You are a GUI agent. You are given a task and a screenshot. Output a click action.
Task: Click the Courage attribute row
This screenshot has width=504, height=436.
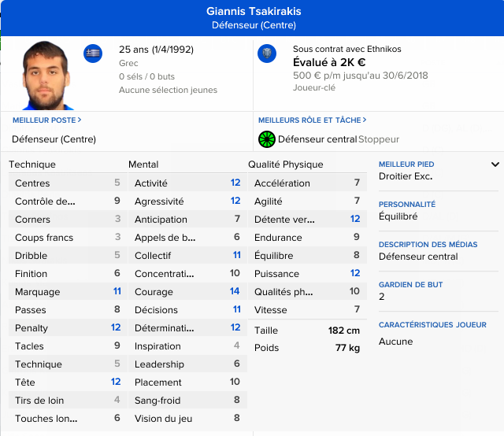[x=187, y=292]
